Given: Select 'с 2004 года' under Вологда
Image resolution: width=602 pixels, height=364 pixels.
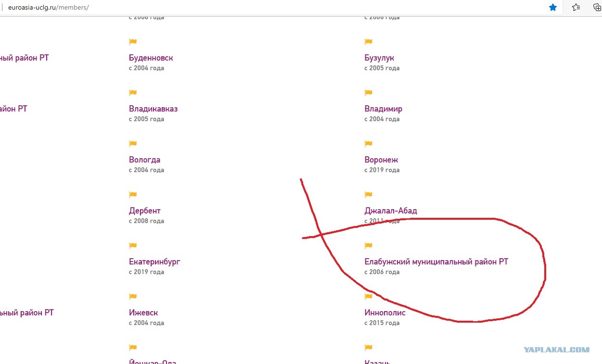Looking at the screenshot, I should click(x=146, y=170).
